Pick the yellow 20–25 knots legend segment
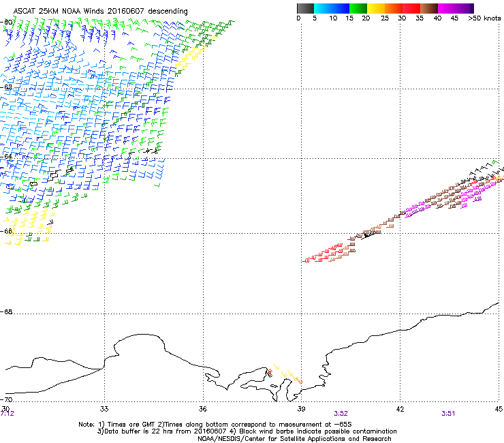Screen dimensions: 504x443 coord(376,8)
